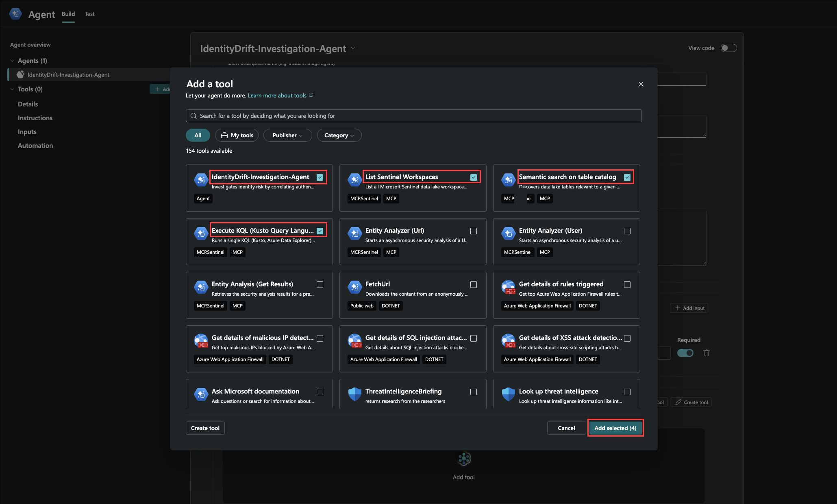Click the SQL injection attacks firewall icon

coord(354,340)
